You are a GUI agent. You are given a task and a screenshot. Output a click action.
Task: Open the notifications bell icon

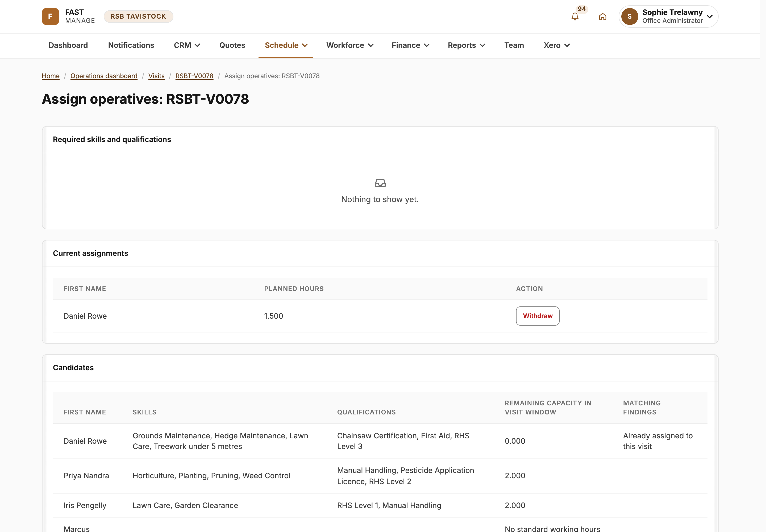pyautogui.click(x=575, y=16)
